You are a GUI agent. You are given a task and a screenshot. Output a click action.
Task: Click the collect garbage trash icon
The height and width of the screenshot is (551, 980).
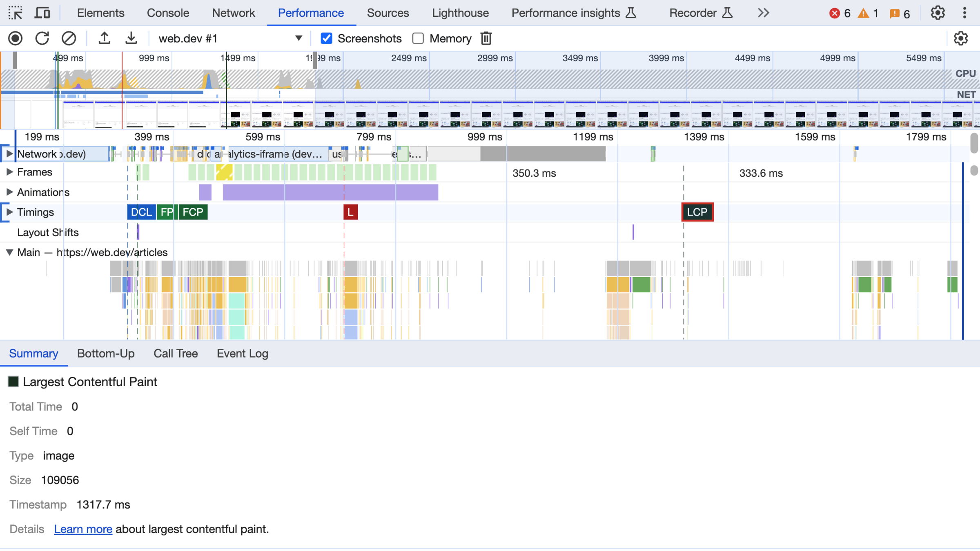pos(486,38)
